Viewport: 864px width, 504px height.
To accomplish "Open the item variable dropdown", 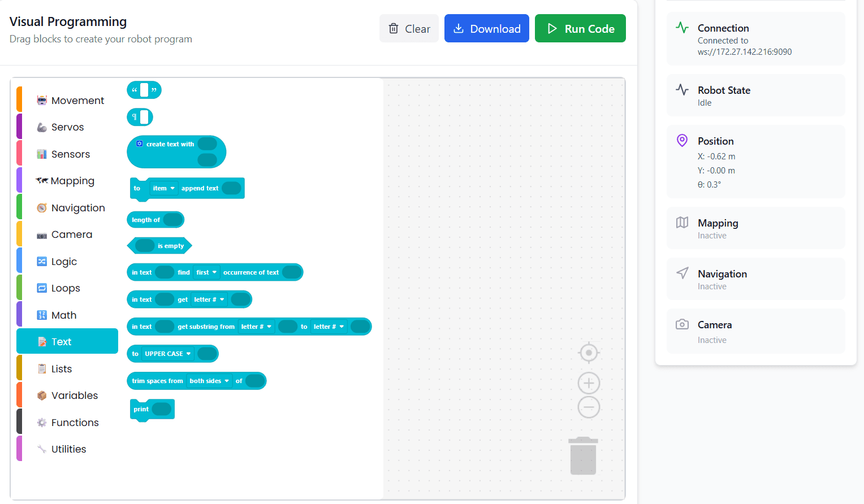I will coord(163,188).
